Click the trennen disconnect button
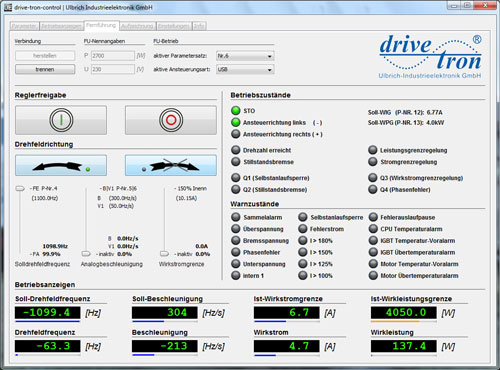Viewport: 500px width, 370px height. click(45, 69)
